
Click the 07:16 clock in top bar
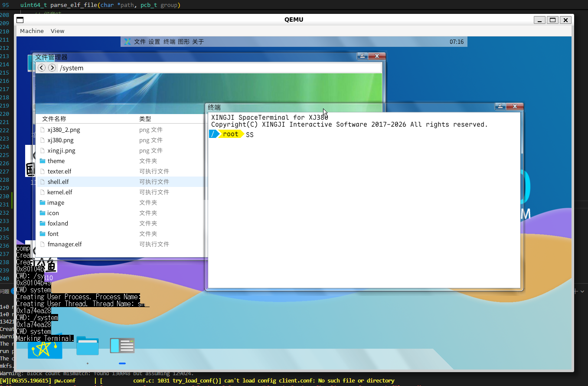click(x=456, y=42)
